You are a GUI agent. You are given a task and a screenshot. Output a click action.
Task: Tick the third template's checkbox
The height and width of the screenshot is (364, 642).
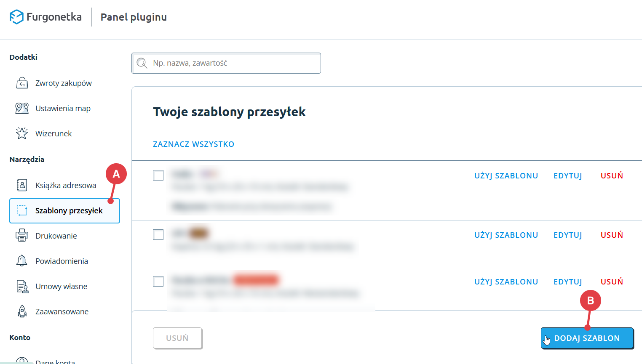click(158, 281)
